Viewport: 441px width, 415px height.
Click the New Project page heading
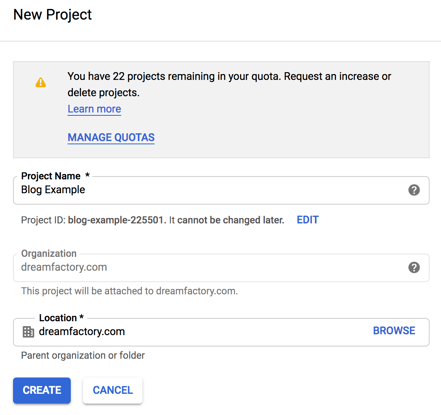pyautogui.click(x=52, y=15)
